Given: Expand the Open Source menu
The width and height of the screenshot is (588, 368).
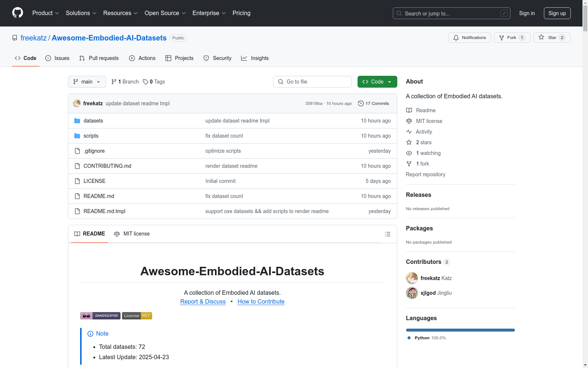Looking at the screenshot, I should click(165, 13).
